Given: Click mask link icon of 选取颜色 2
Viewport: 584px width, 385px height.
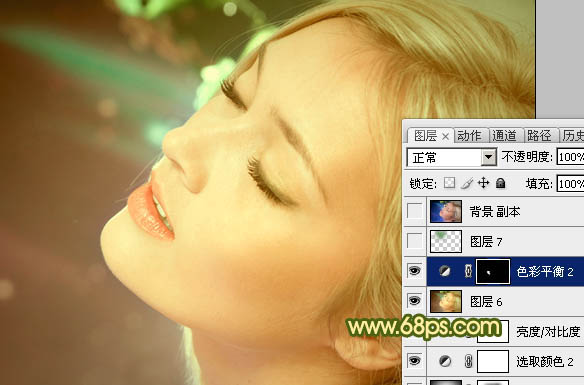Looking at the screenshot, I should (x=469, y=361).
